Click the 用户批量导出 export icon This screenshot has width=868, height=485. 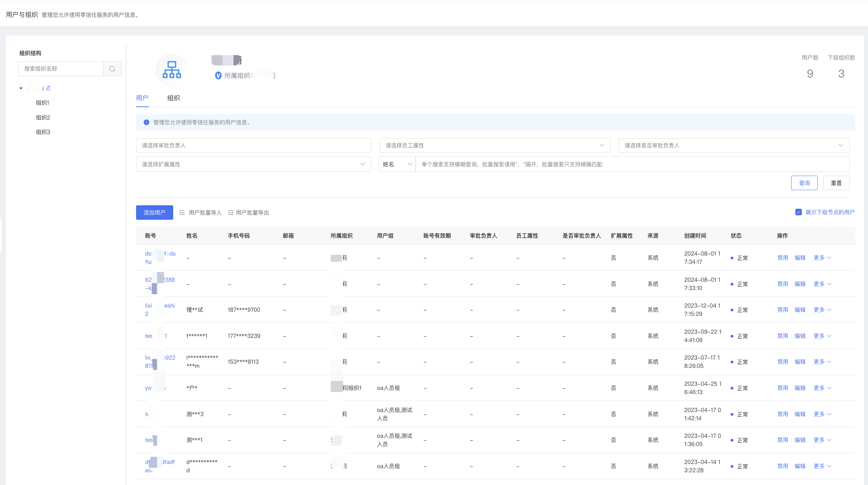coord(231,213)
